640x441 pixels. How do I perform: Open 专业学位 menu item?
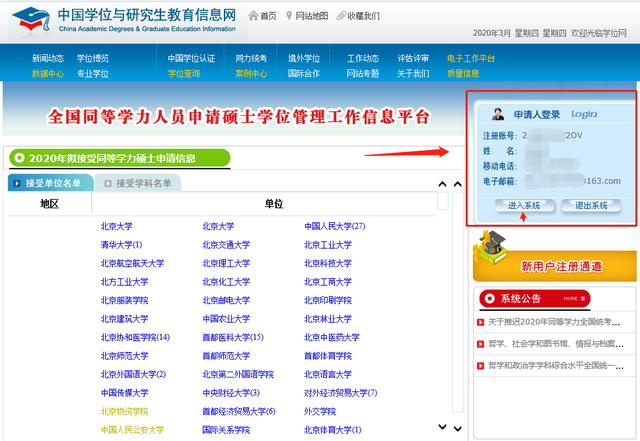(x=93, y=74)
